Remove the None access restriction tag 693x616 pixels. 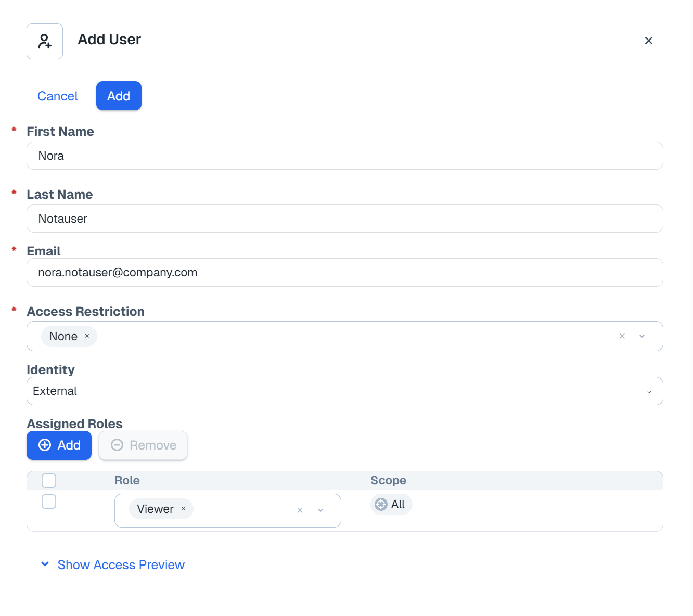coord(87,336)
